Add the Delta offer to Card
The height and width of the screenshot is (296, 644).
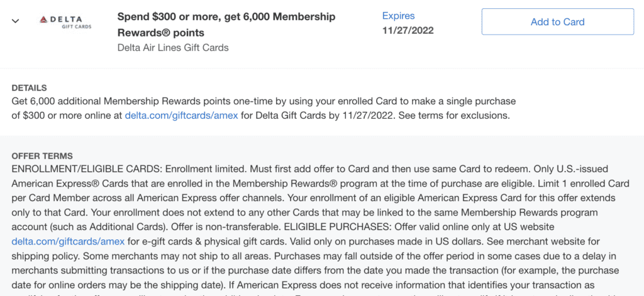pos(557,22)
